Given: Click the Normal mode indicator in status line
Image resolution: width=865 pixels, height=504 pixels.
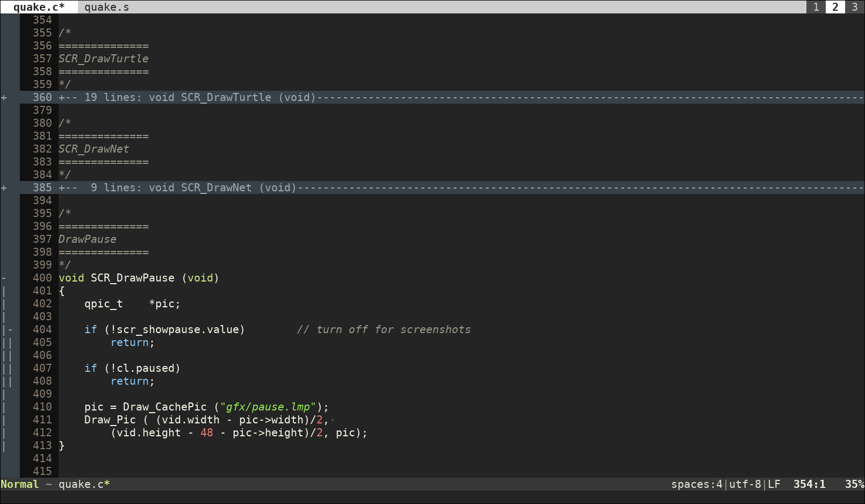Looking at the screenshot, I should 20,484.
